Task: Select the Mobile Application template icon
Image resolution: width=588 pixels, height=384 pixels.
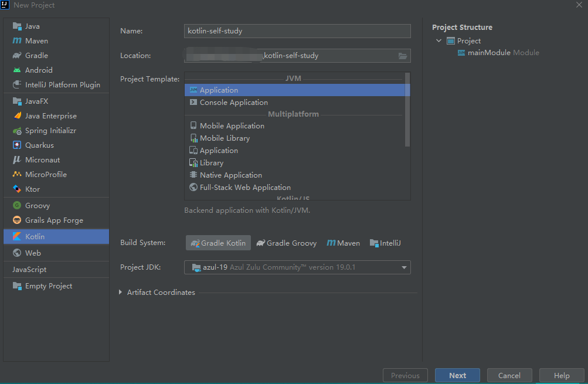Action: click(x=193, y=125)
